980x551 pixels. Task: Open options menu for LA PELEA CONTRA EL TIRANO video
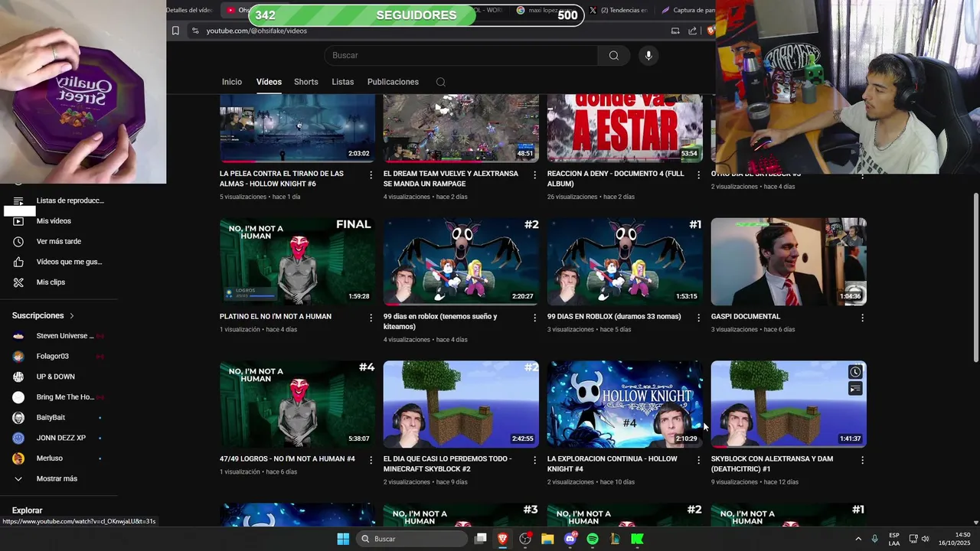(371, 175)
